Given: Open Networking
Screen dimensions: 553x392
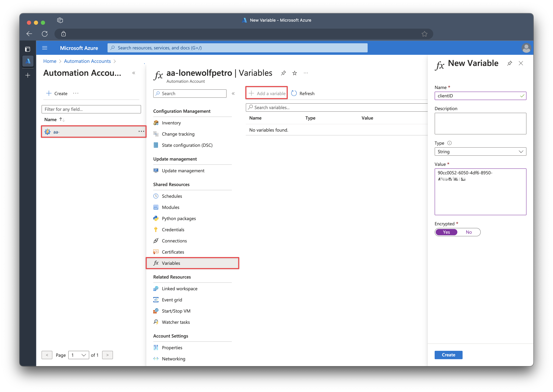Looking at the screenshot, I should tap(173, 359).
